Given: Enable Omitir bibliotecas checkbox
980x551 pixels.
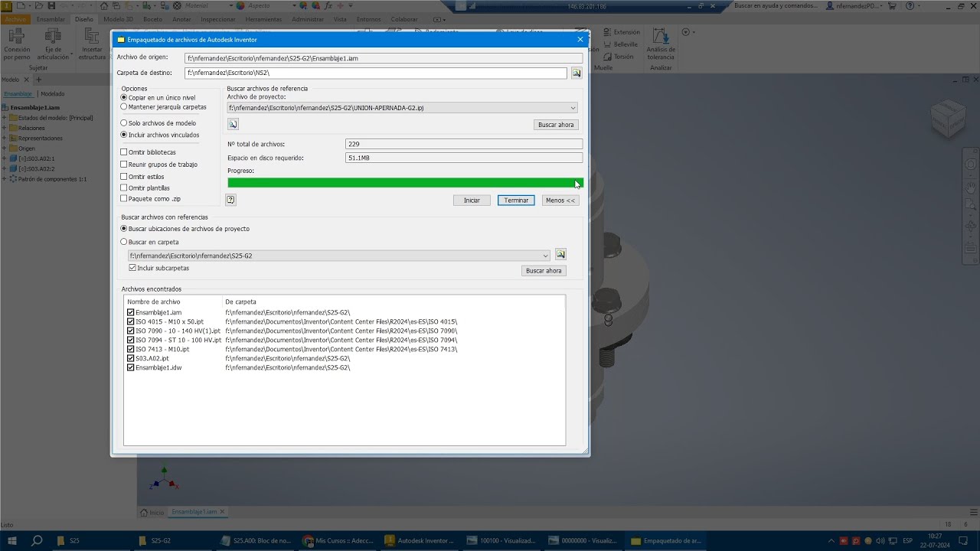Looking at the screenshot, I should [x=124, y=152].
